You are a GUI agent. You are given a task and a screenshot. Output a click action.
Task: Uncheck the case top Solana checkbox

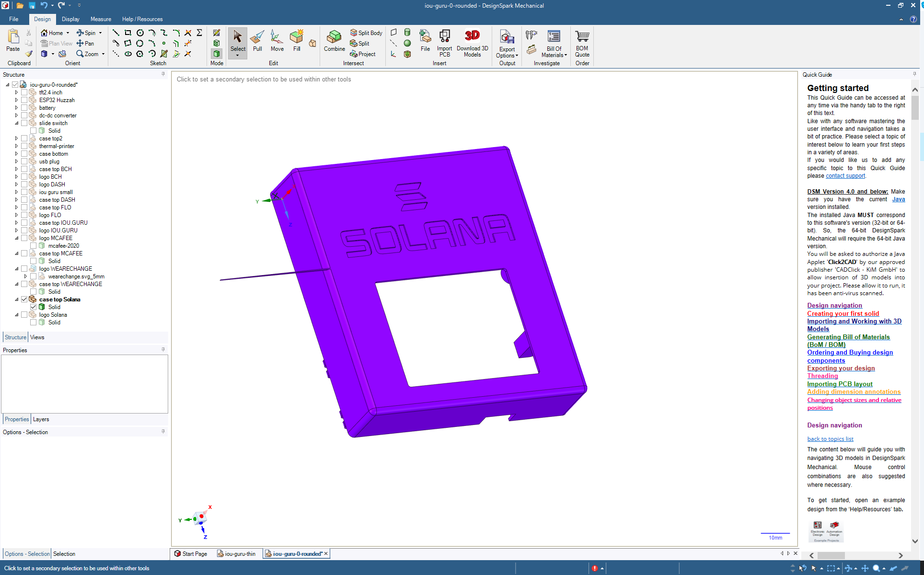(x=24, y=299)
